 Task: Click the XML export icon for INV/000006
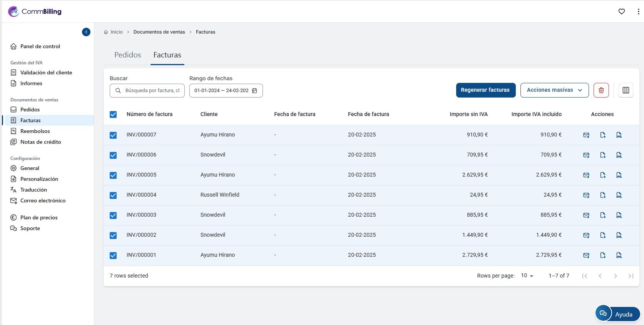619,155
